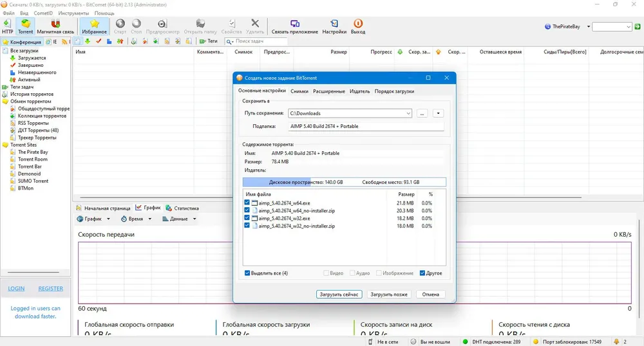This screenshot has width=644, height=346.
Task: Toggle the Видео filter checkbox
Action: tap(326, 273)
